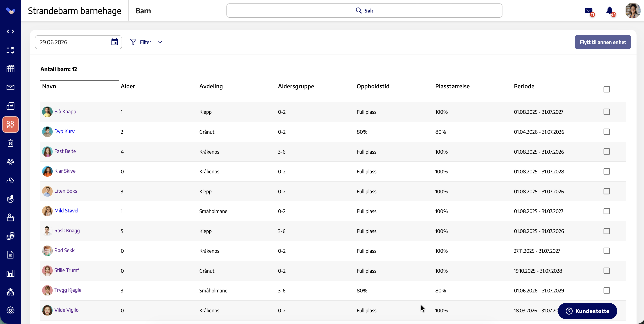This screenshot has width=644, height=324.
Task: Sort table by the Navn column
Action: (x=49, y=86)
